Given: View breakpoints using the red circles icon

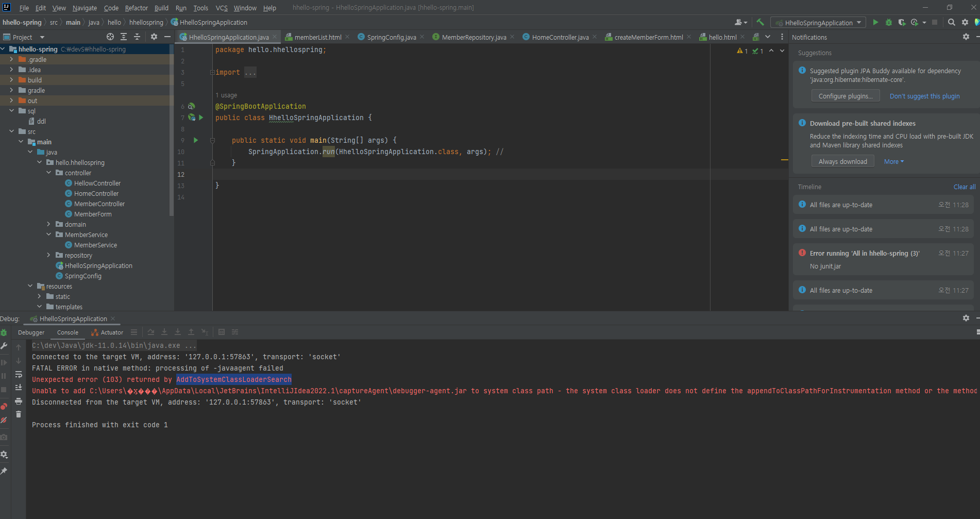Looking at the screenshot, I should [x=4, y=407].
